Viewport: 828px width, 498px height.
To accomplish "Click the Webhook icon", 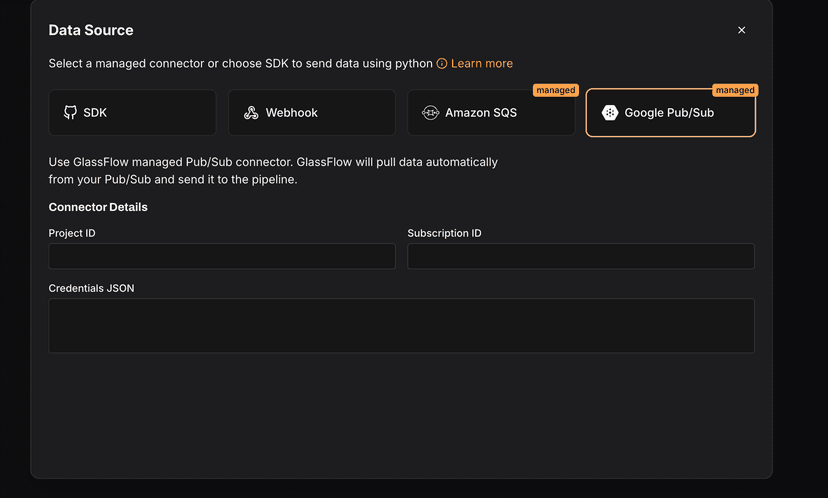I will pyautogui.click(x=251, y=112).
